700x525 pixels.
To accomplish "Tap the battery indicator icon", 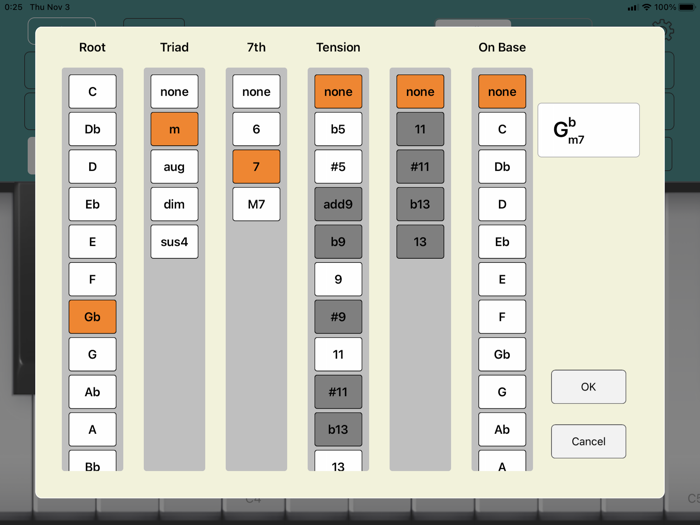I will 687,7.
